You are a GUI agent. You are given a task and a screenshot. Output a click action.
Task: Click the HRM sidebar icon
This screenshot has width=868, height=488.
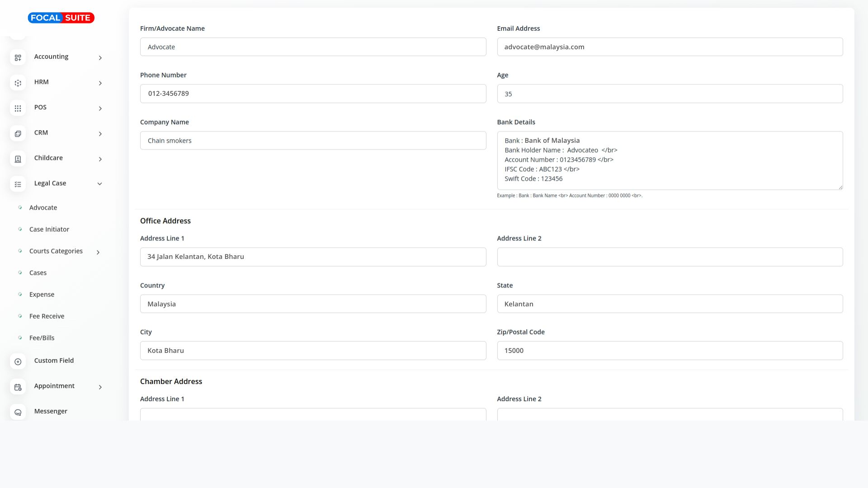[18, 83]
